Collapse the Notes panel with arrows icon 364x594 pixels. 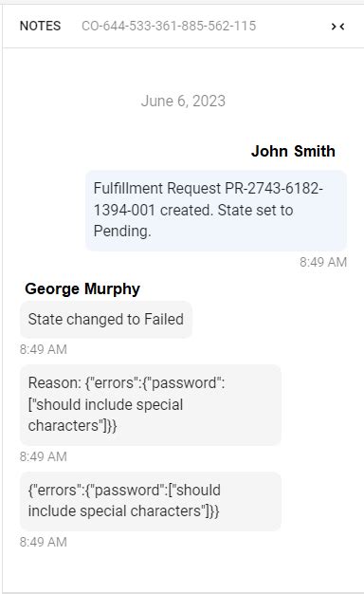tap(337, 27)
